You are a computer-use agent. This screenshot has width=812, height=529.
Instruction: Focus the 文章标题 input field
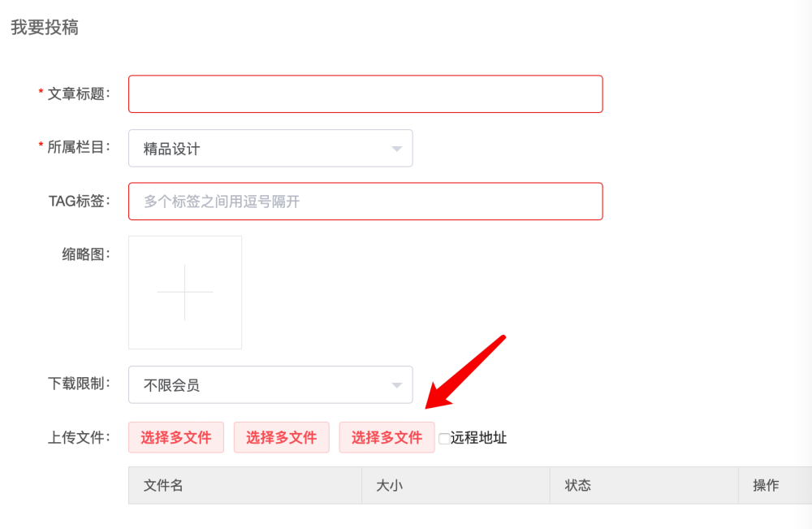click(x=365, y=93)
